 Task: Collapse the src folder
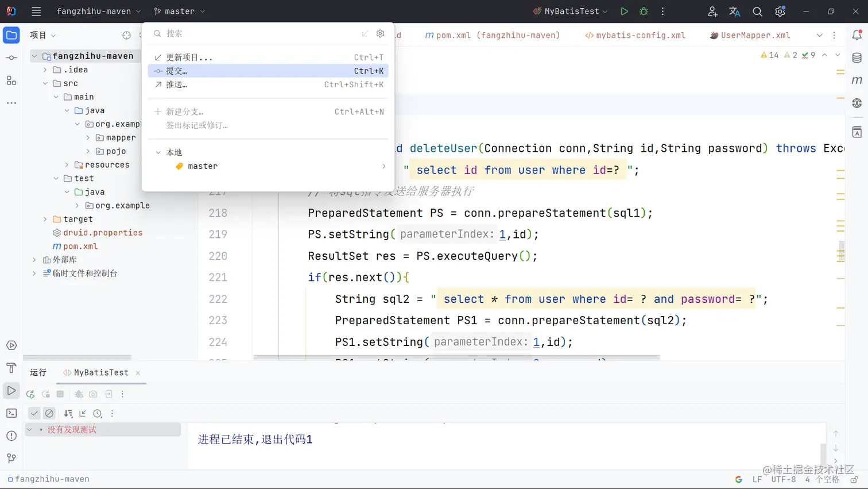pyautogui.click(x=45, y=83)
